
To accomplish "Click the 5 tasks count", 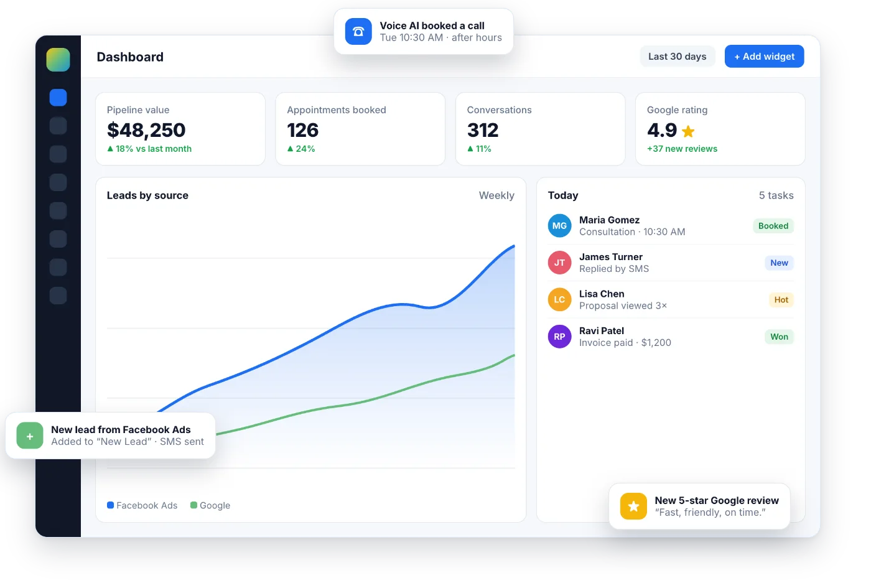I will coord(776,195).
